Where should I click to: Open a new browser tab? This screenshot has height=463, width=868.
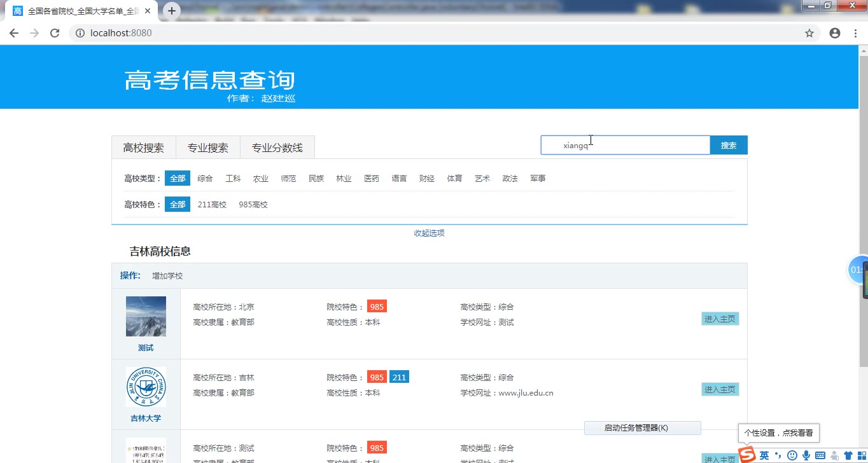coord(172,11)
